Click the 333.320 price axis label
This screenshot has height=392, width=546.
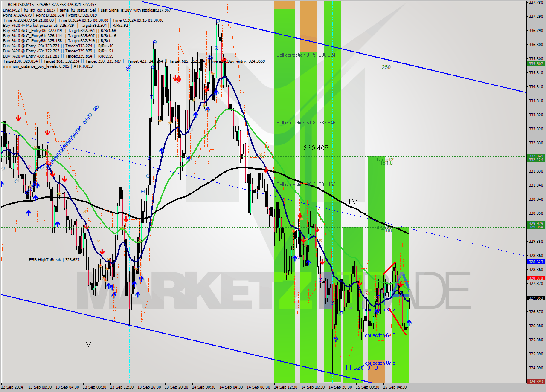535,129
